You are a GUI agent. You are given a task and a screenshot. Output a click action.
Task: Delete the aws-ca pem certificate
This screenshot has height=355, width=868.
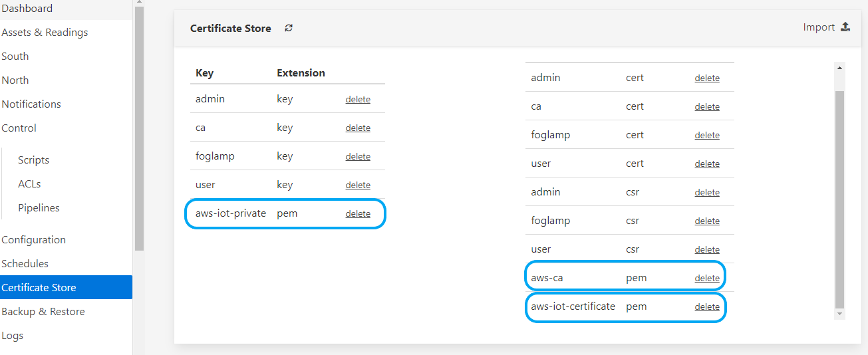click(x=707, y=279)
